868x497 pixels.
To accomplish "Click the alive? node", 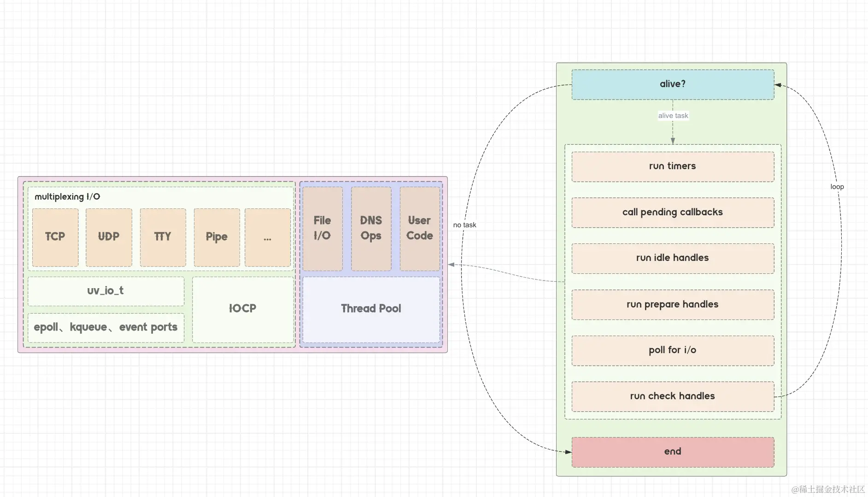I will pyautogui.click(x=673, y=84).
